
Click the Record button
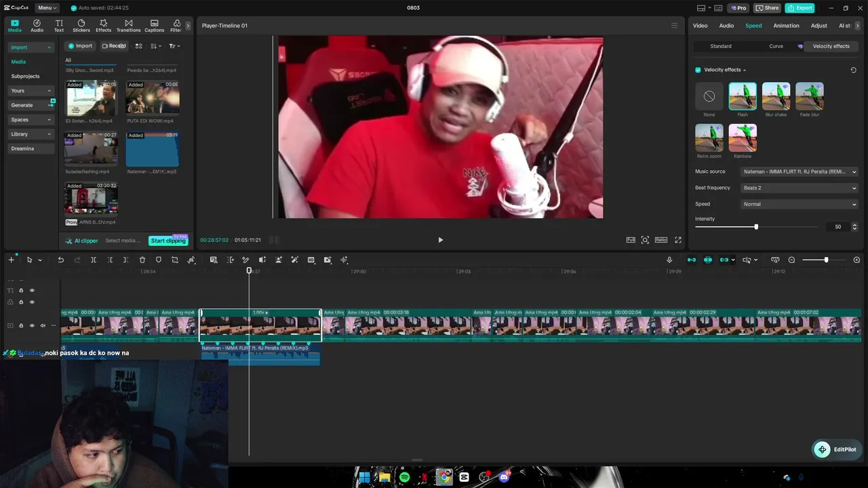tap(114, 46)
